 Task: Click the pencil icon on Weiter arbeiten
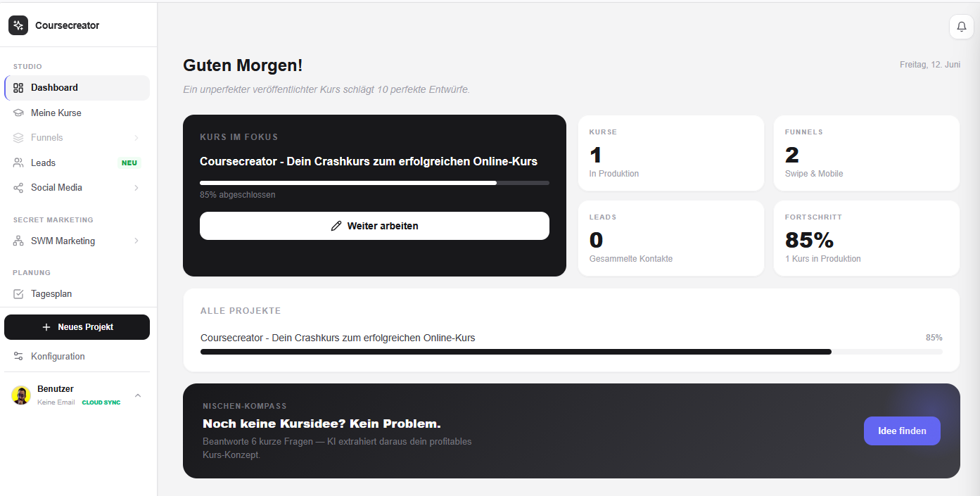click(x=336, y=227)
